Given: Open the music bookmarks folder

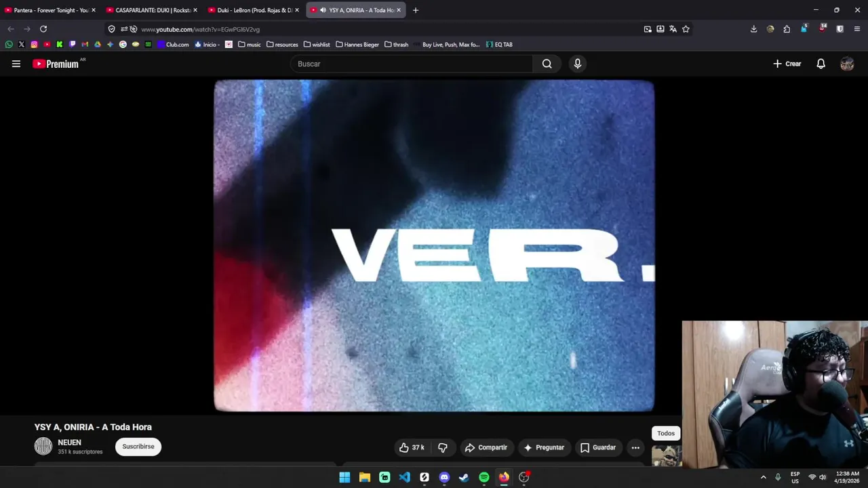Looking at the screenshot, I should 249,45.
